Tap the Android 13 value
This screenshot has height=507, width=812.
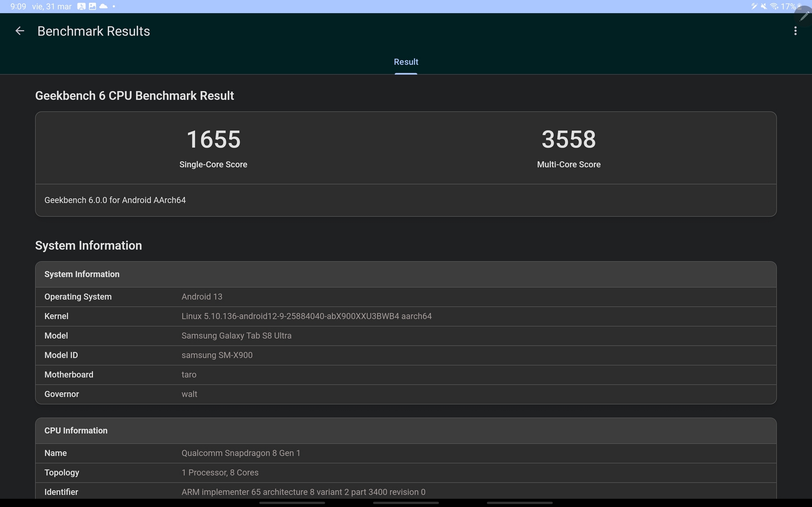[x=202, y=297]
